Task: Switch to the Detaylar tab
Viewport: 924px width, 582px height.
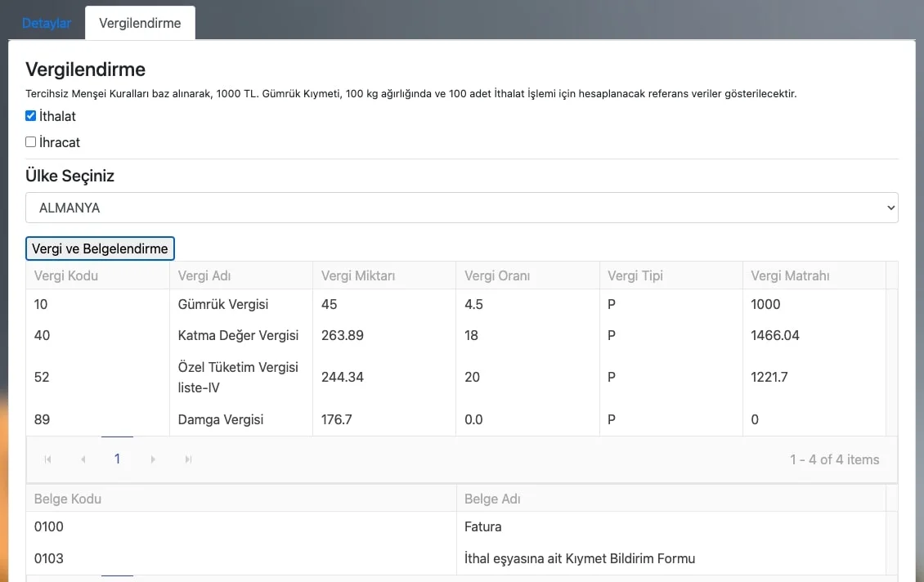Action: click(47, 23)
